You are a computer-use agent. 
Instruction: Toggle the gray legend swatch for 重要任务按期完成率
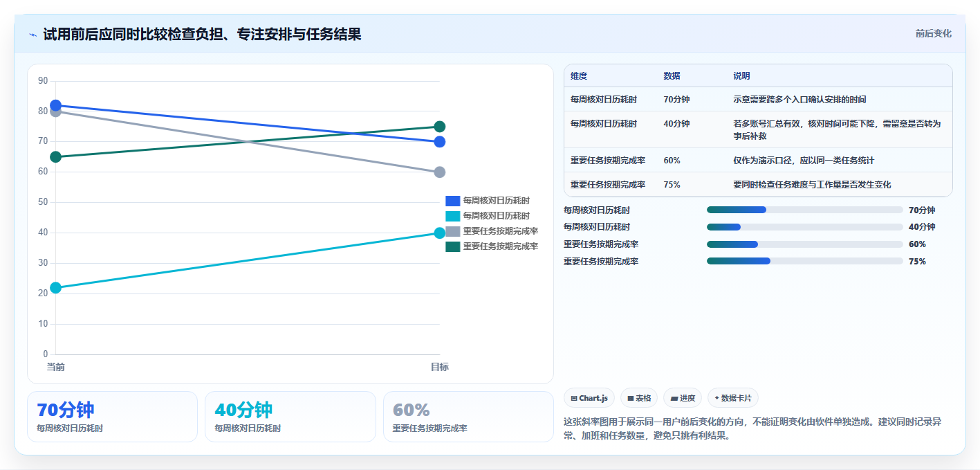tap(452, 231)
